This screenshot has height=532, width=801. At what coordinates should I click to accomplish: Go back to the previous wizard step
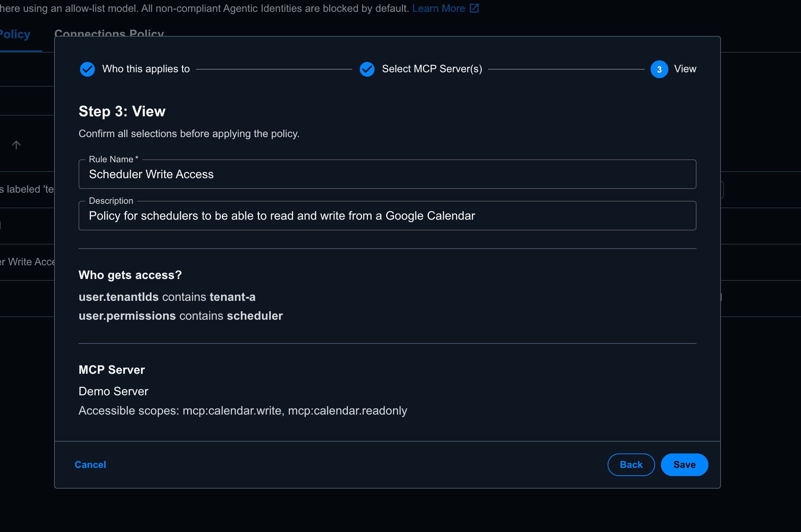pyautogui.click(x=631, y=465)
